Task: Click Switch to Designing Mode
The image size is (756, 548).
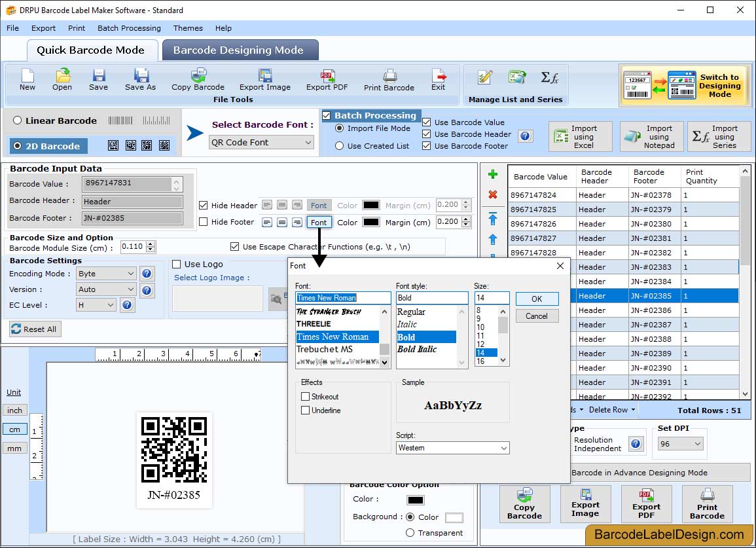Action: click(x=685, y=85)
